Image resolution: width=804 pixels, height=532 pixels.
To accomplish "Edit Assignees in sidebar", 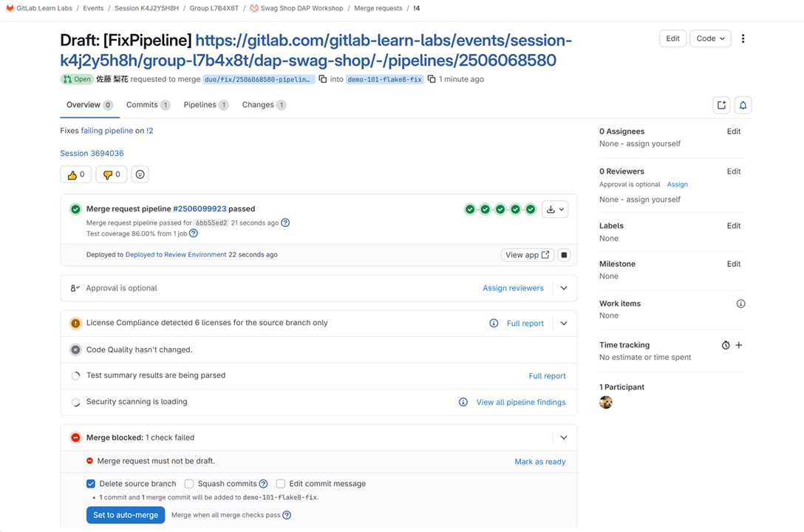I will (734, 132).
